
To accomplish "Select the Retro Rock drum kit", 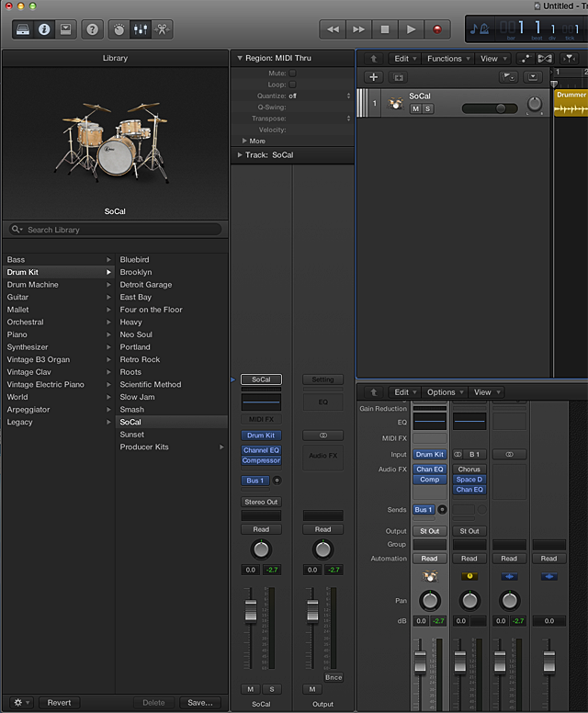I will coord(140,359).
